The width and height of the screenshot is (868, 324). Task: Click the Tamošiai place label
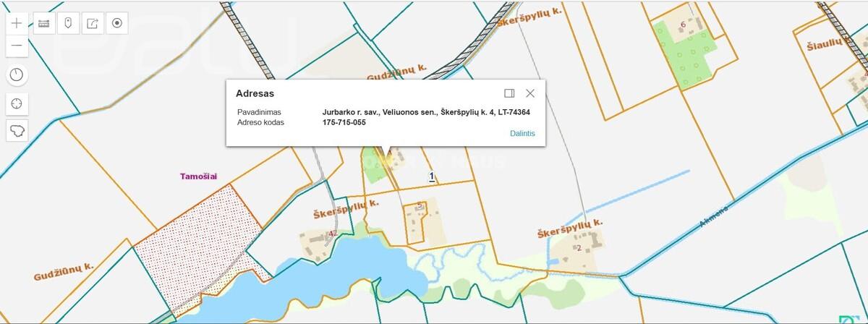199,176
